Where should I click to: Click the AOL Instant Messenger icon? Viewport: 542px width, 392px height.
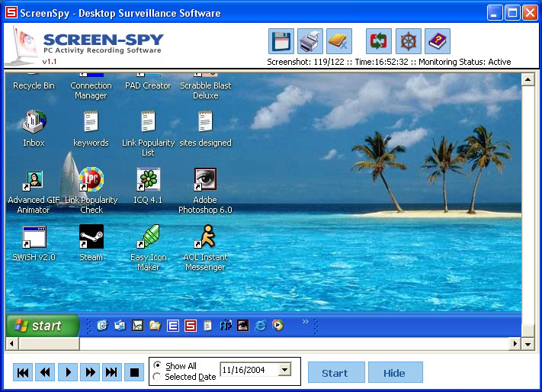point(205,236)
